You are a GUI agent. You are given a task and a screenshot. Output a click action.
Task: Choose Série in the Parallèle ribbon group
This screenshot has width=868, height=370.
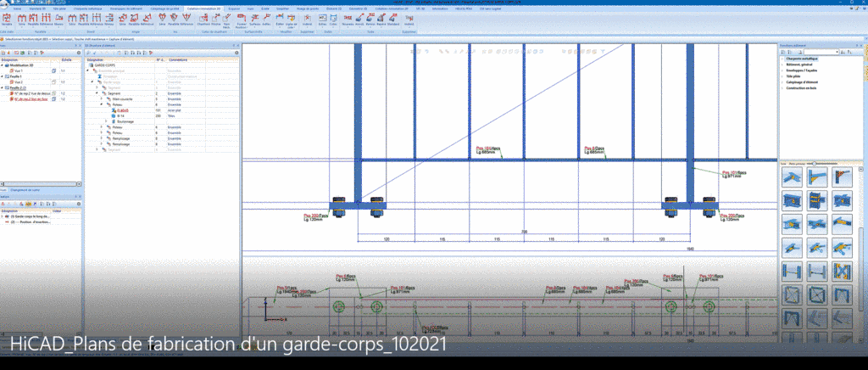tap(21, 20)
